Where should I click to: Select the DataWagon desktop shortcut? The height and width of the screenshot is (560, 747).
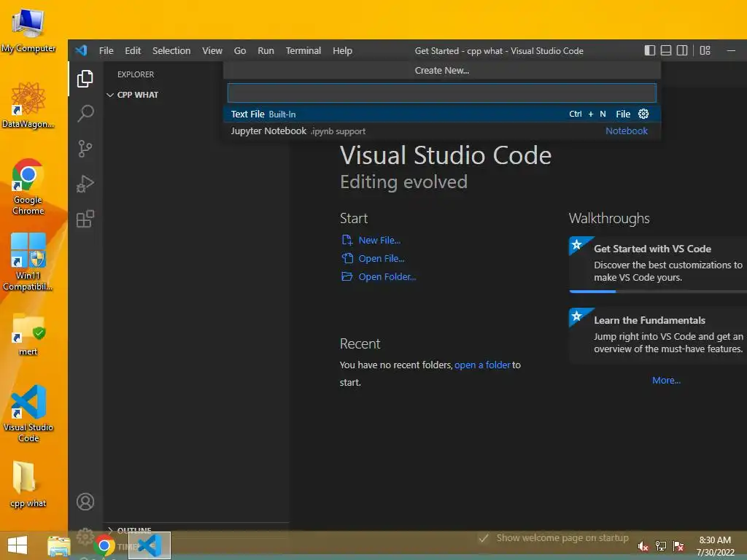[x=28, y=105]
